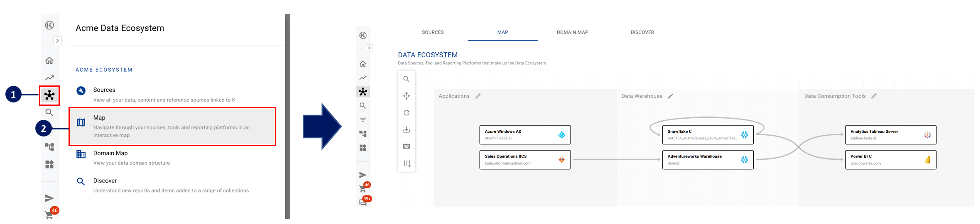Click the pencil beside Data Consumption Tools

(874, 96)
